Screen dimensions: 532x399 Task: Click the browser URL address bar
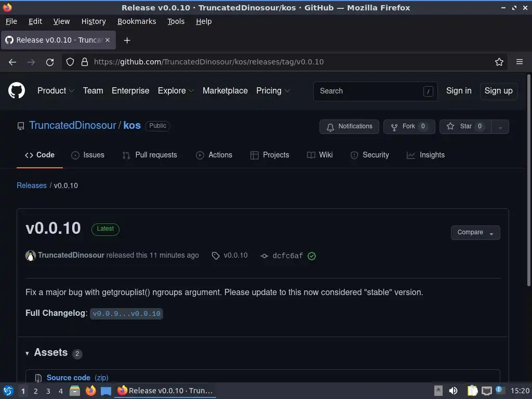(284, 62)
